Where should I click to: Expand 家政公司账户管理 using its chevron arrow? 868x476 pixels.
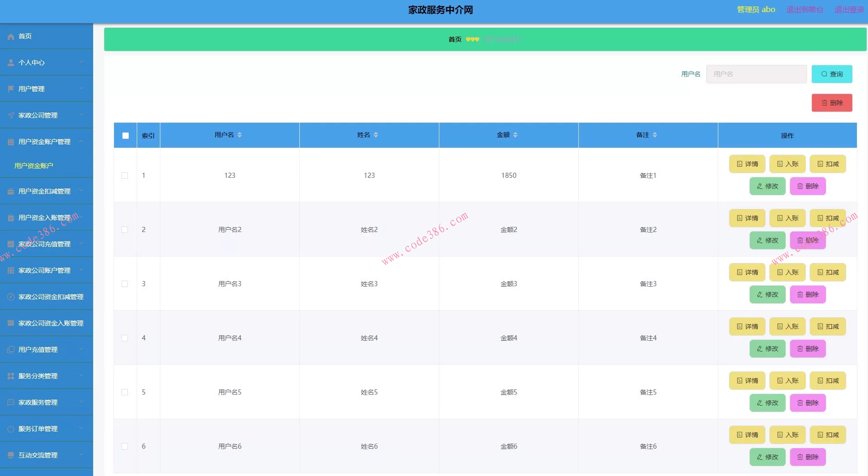82,270
